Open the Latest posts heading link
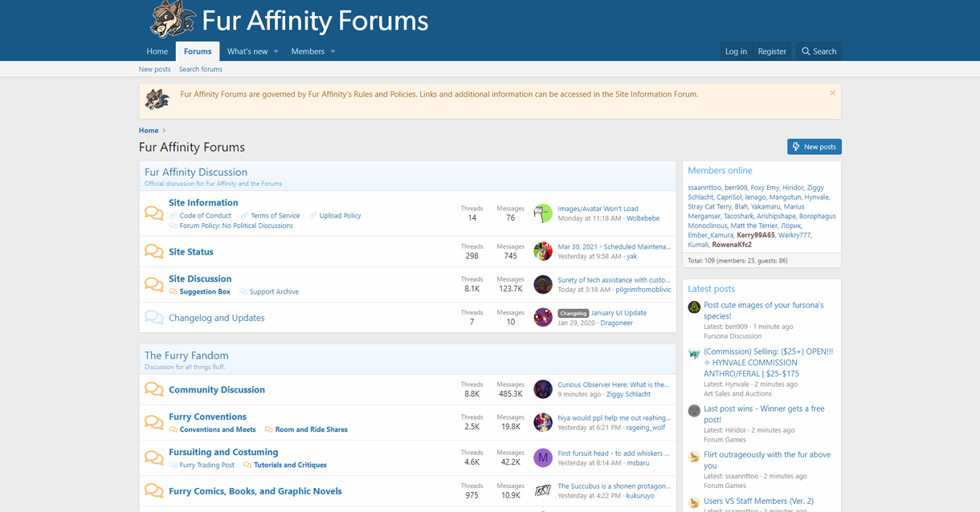The width and height of the screenshot is (980, 512). 712,288
